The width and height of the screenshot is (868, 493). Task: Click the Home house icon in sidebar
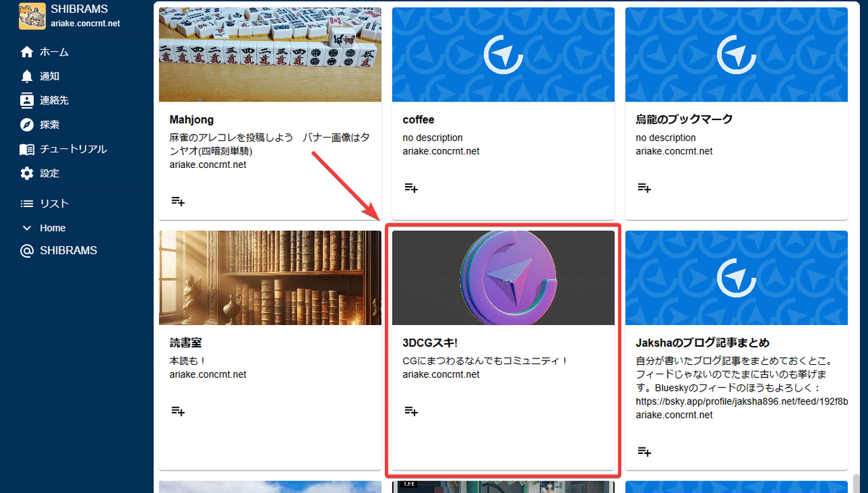pos(27,52)
